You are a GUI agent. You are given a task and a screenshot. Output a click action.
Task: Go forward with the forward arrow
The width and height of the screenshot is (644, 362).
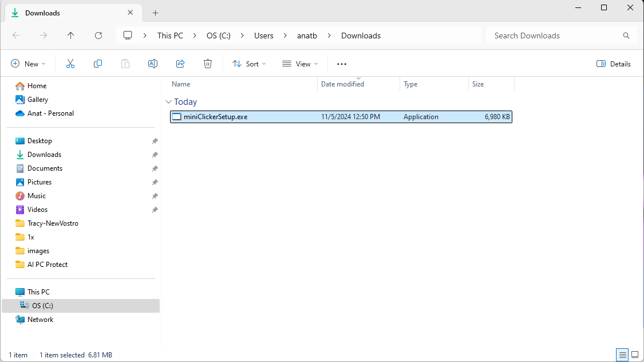[x=44, y=36]
